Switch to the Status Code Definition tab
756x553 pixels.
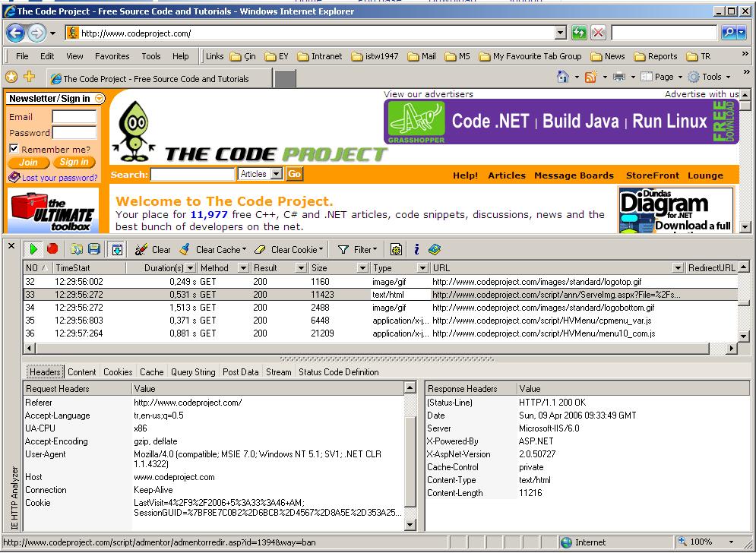coord(338,371)
